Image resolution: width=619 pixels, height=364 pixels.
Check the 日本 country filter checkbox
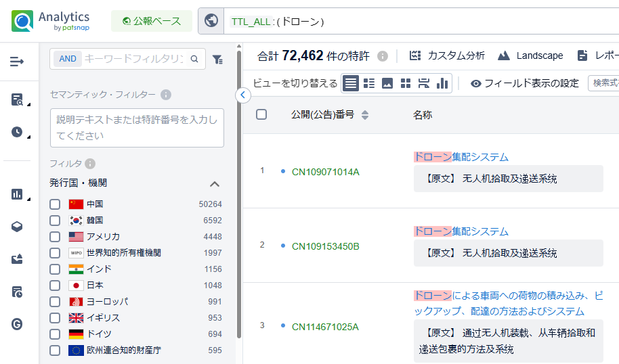pos(55,286)
